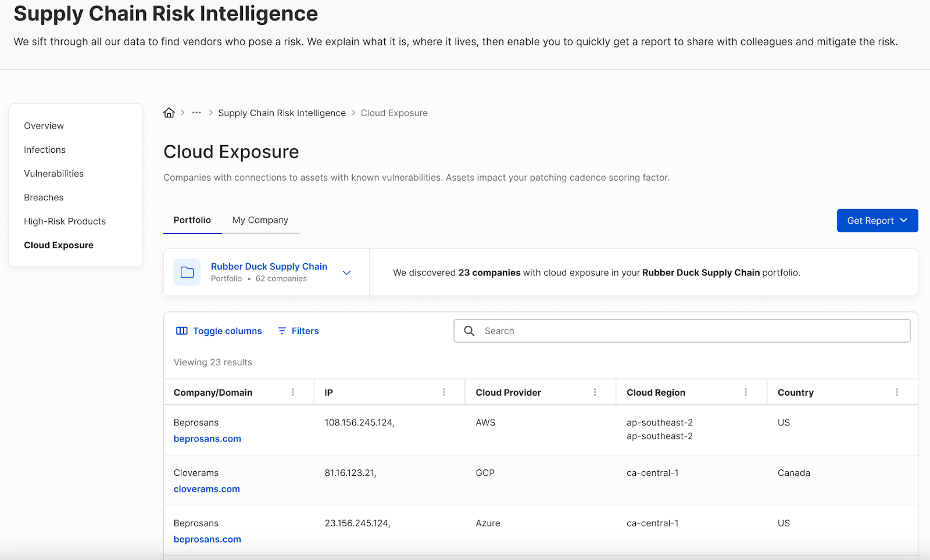Click Cloud Provider column header

[x=509, y=393]
